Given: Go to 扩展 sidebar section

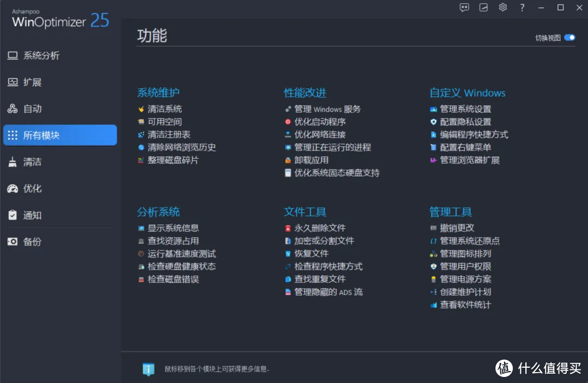Looking at the screenshot, I should click(60, 82).
